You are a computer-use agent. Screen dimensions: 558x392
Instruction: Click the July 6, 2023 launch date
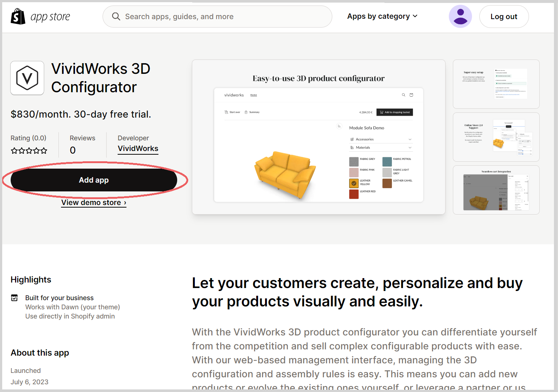[x=29, y=382]
